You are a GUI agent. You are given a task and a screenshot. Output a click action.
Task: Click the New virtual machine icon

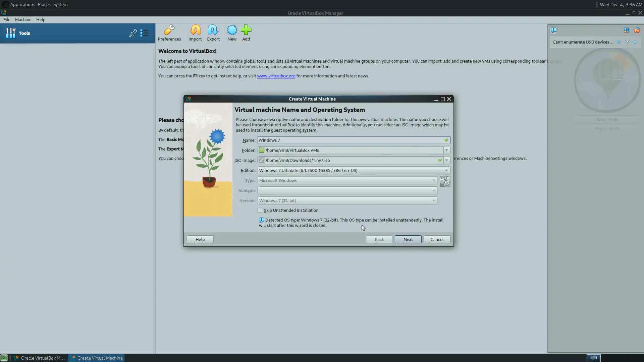[x=232, y=33]
